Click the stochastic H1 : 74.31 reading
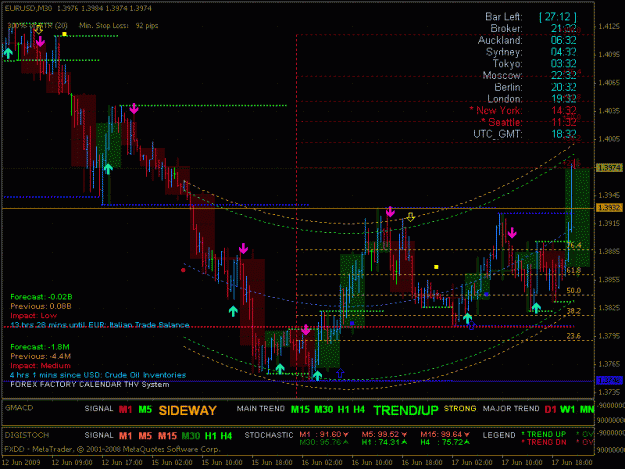 coord(384,442)
